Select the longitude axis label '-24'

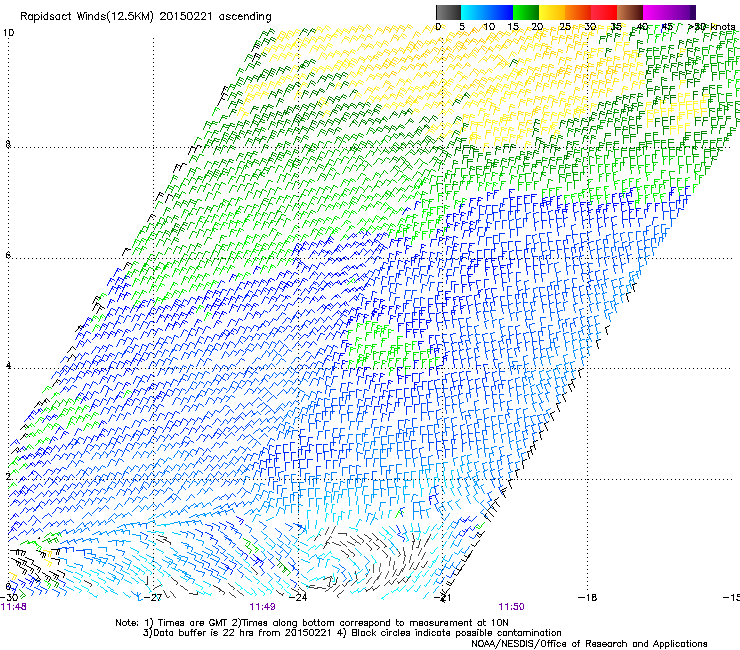pyautogui.click(x=298, y=597)
